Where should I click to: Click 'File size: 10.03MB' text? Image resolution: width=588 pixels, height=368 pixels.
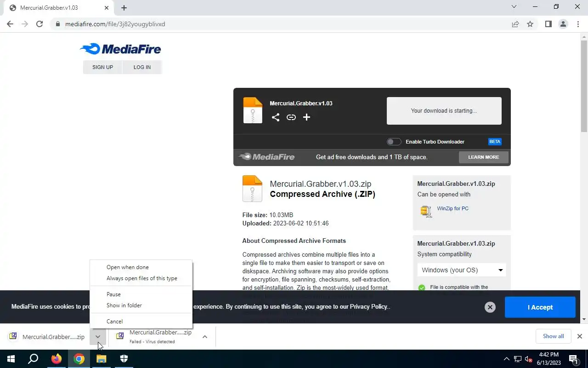coord(267,215)
